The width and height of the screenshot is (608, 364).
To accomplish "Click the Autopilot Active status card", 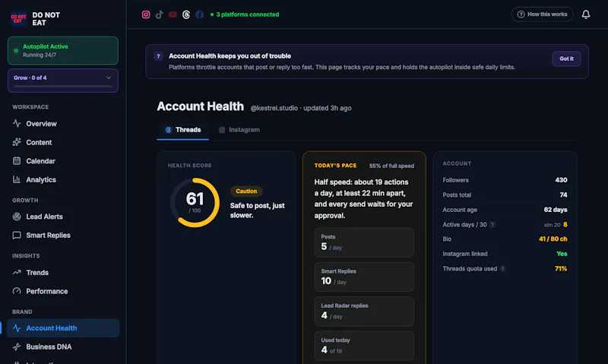I will (x=63, y=51).
